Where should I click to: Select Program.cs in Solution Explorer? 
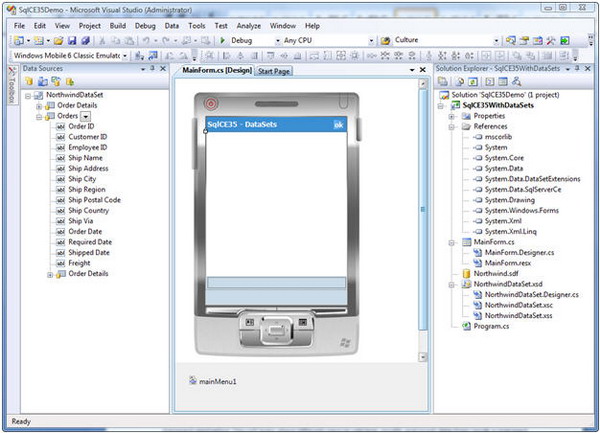point(491,326)
